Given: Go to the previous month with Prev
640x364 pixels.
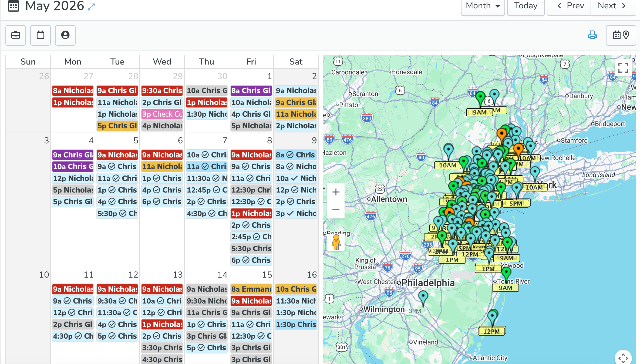Looking at the screenshot, I should (x=569, y=6).
